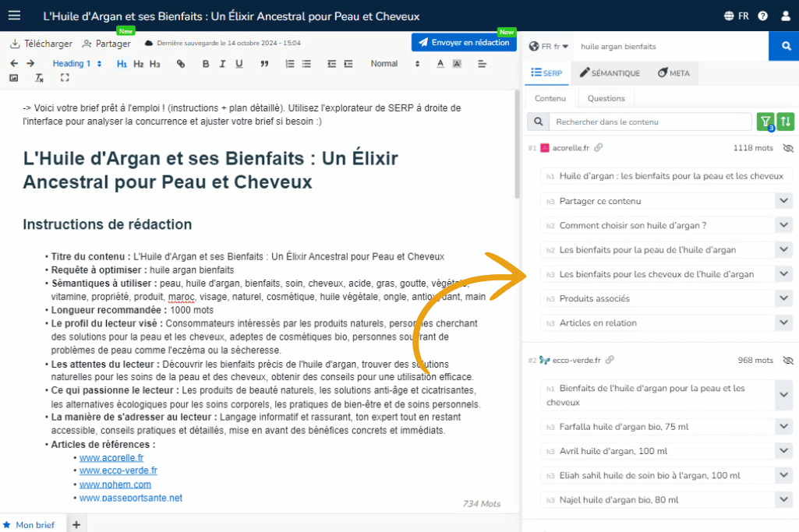Screen dimensions: 799x532
Task: Insert a blockquote
Action: pos(264,64)
